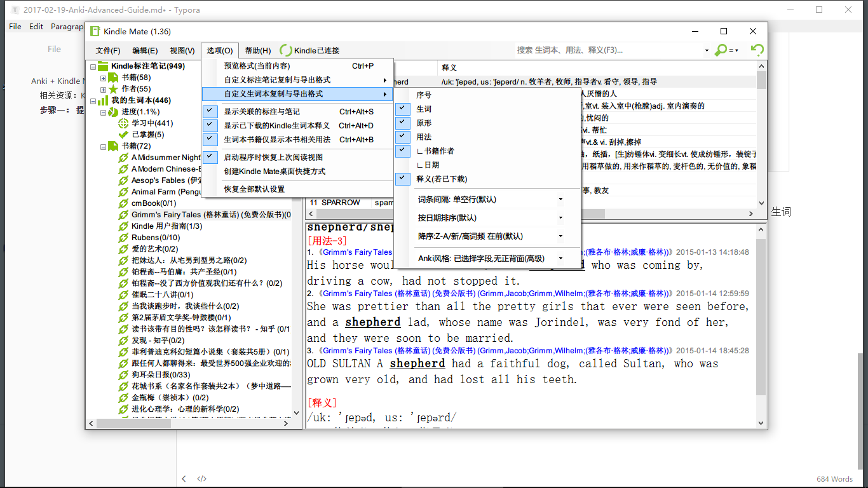
Task: Click the 我的生词本 bar chart icon
Action: point(102,100)
